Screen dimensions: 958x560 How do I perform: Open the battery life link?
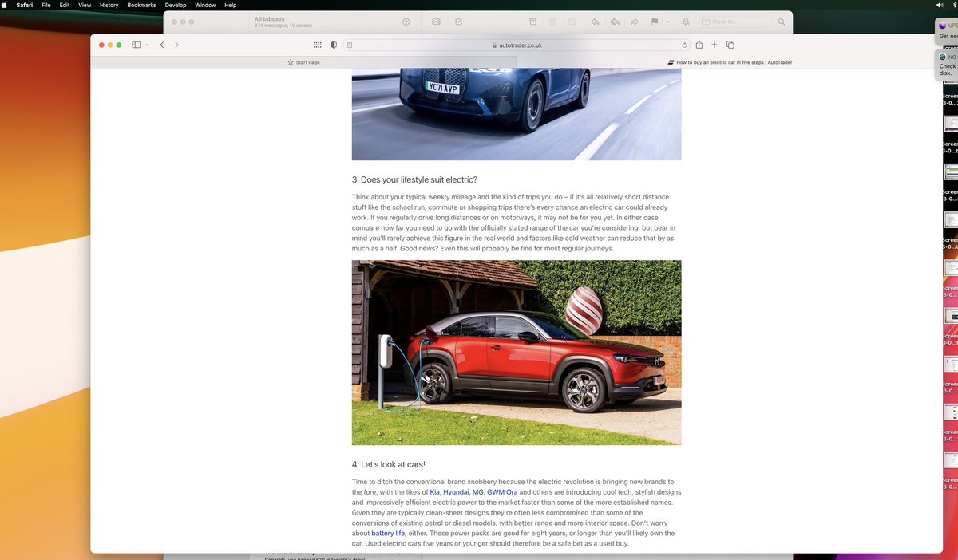(387, 533)
